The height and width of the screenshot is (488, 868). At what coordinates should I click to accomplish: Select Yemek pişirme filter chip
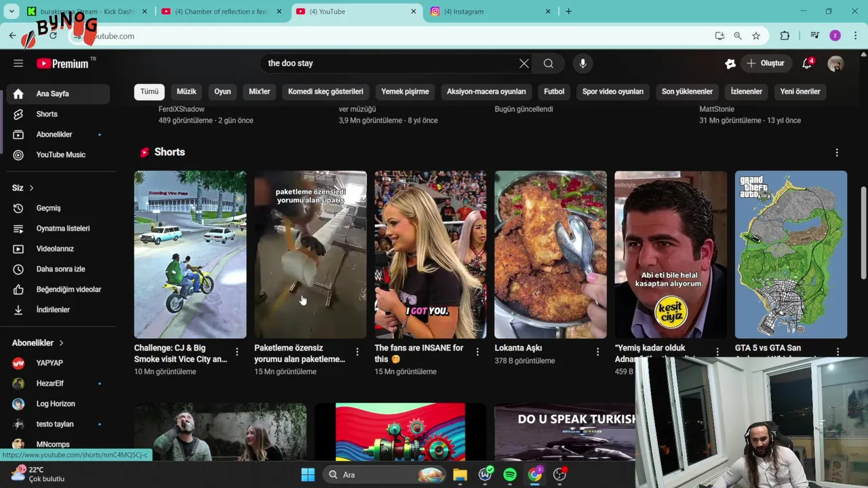pyautogui.click(x=405, y=91)
